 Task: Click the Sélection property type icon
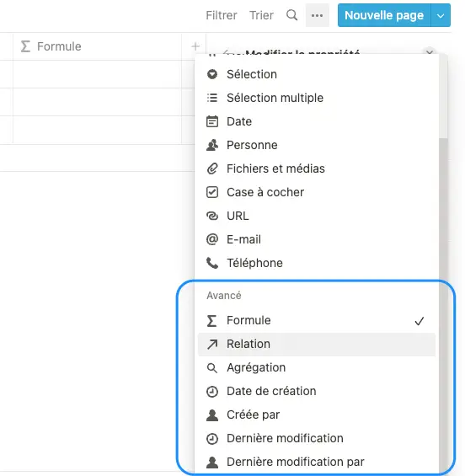pos(212,74)
